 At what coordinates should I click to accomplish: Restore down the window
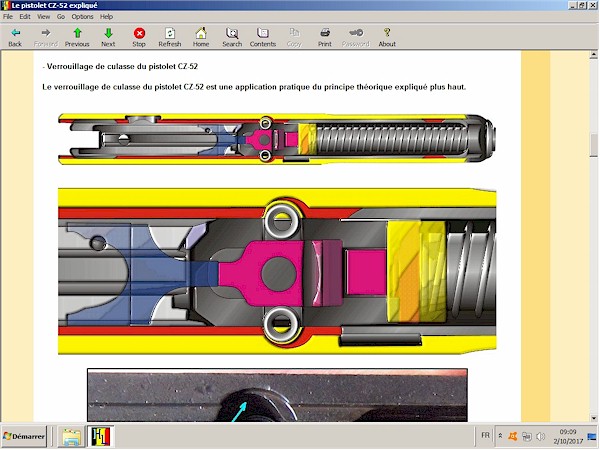(582, 5)
